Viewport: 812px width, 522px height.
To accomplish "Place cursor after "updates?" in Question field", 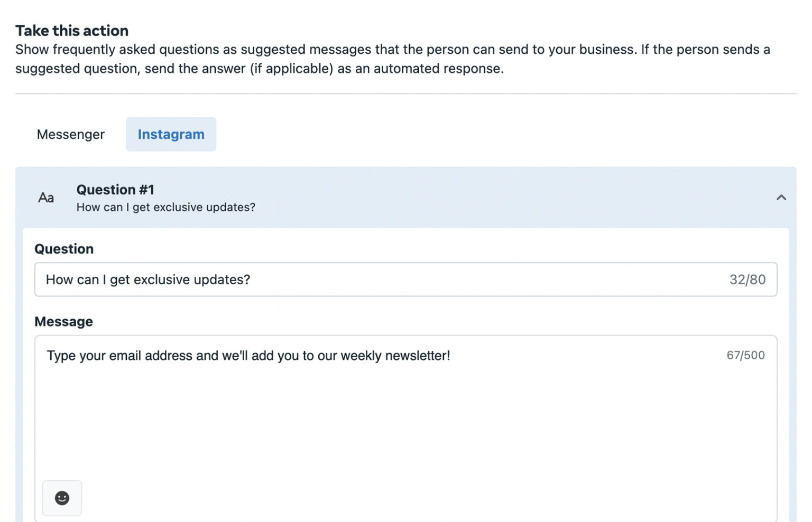I will [251, 279].
